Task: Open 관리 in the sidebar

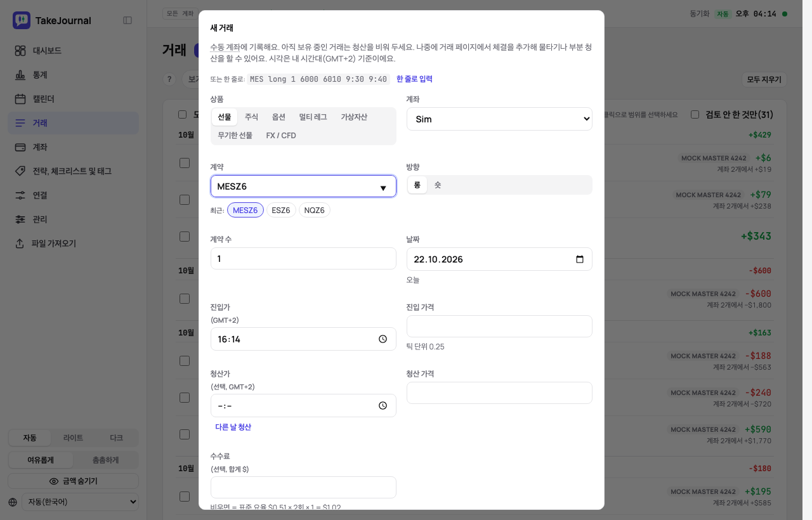Action: pyautogui.click(x=73, y=219)
